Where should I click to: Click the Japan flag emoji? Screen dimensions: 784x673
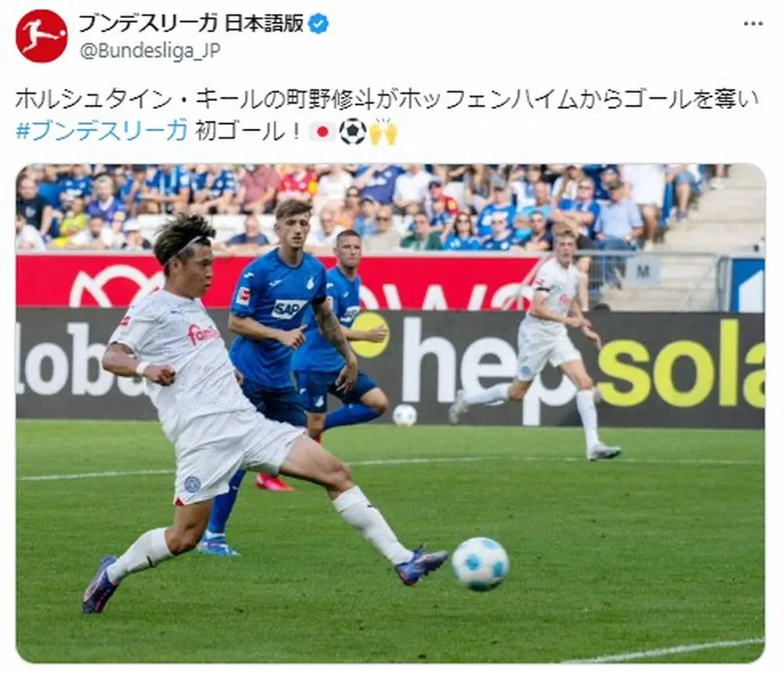click(322, 132)
